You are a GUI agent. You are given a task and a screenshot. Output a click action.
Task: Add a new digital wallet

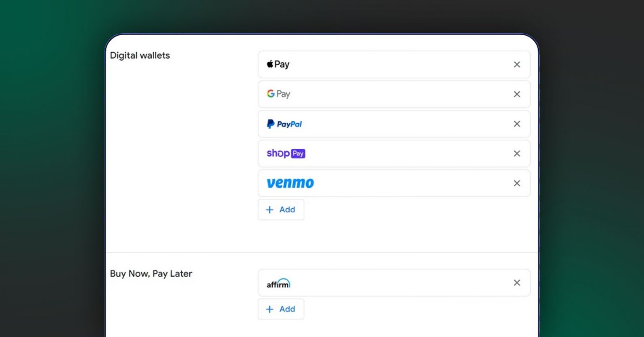point(281,210)
